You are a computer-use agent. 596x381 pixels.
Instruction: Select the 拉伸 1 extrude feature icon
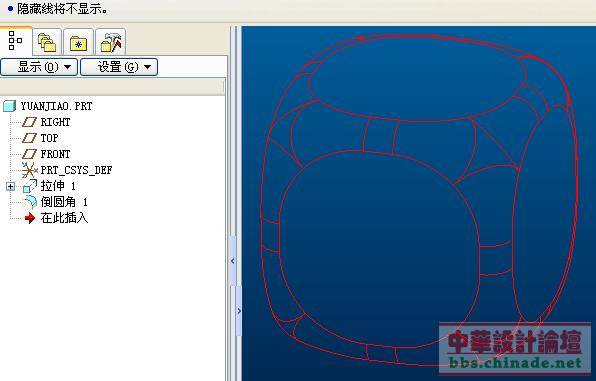point(30,186)
